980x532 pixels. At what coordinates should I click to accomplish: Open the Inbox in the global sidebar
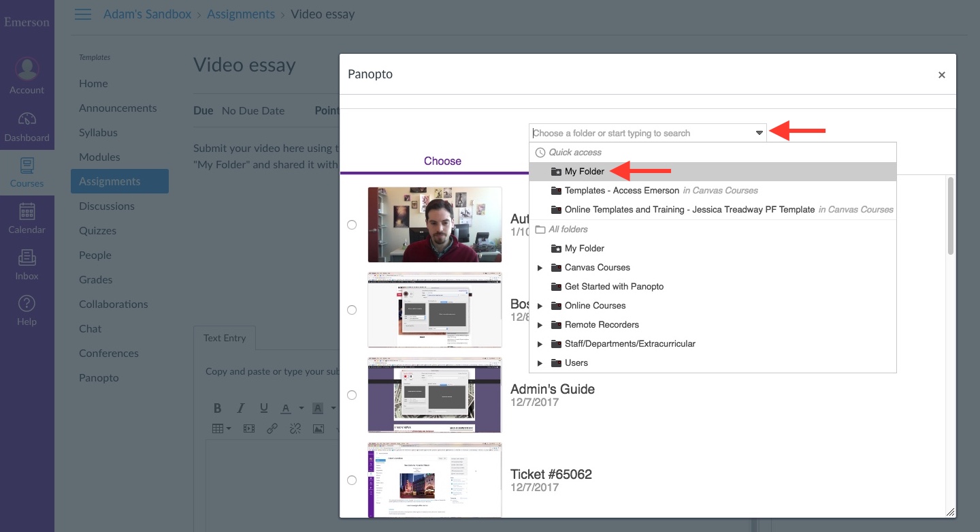coord(27,265)
